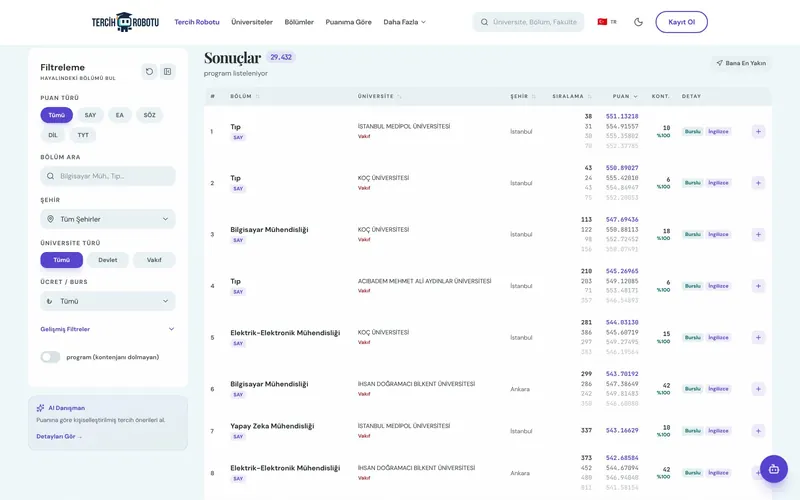
Task: Open the Daha Fazla menu
Action: [x=405, y=22]
